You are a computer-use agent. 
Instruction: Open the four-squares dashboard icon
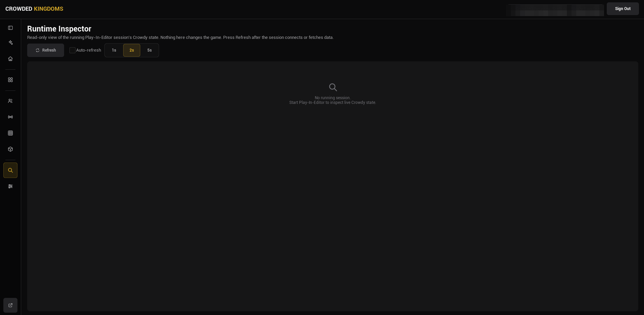pyautogui.click(x=10, y=80)
